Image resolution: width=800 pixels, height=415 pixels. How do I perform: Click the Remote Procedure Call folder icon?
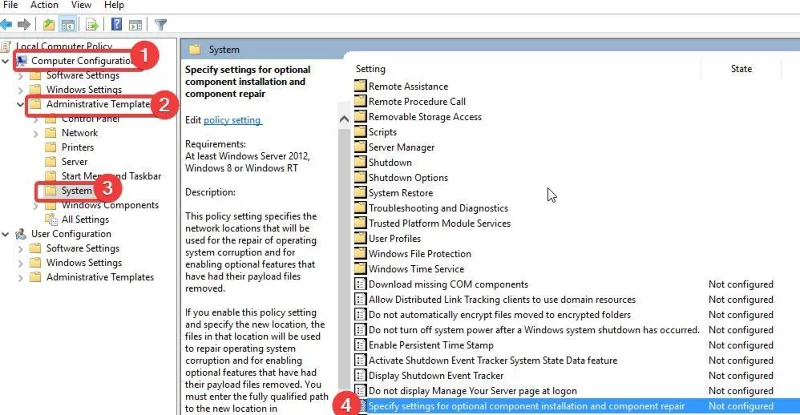click(x=360, y=101)
